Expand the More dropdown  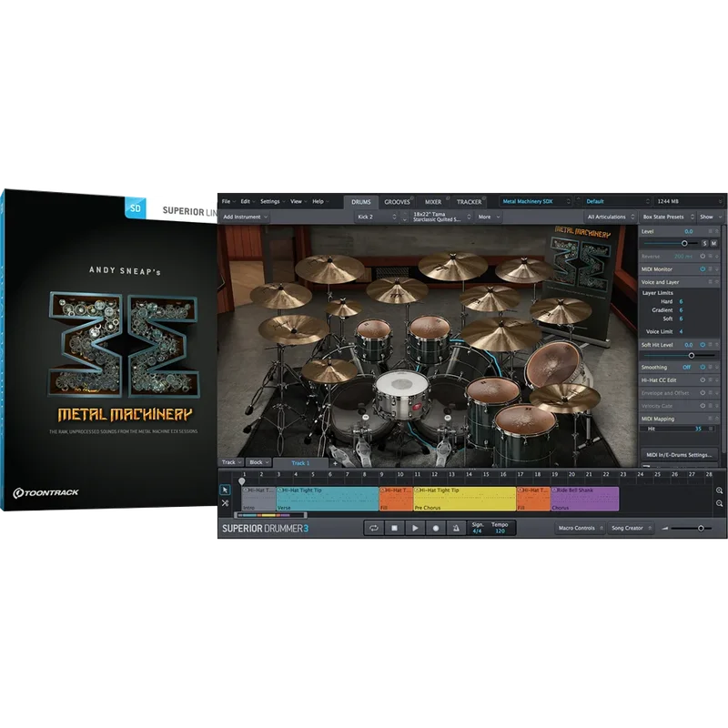coord(489,217)
